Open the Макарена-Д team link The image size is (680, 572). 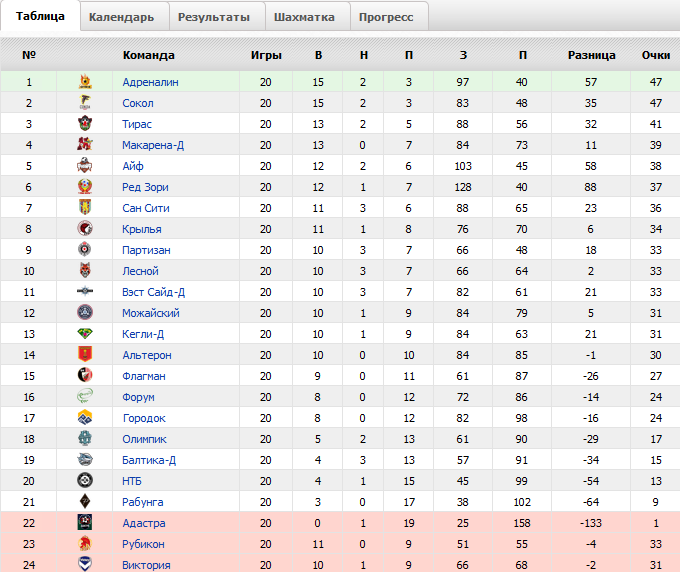click(x=153, y=145)
